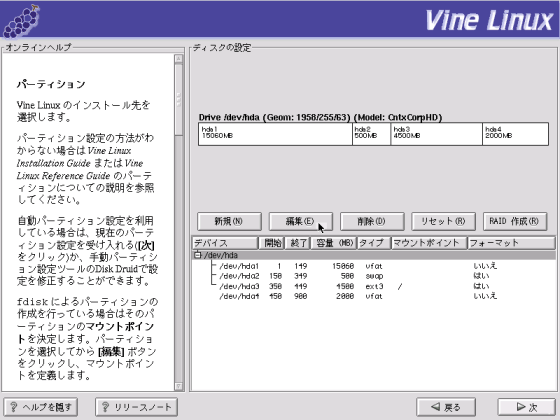Click the help panel scrollbar thumb
560x420 pixels.
(x=179, y=100)
